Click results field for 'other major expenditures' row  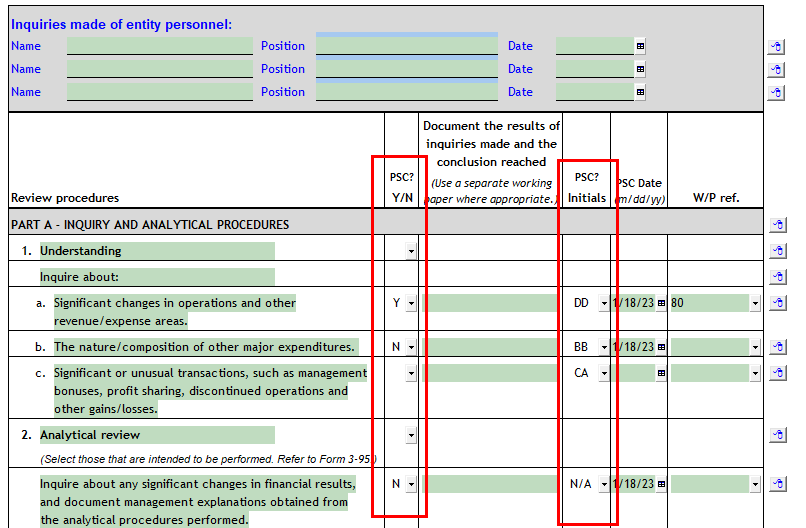pyautogui.click(x=489, y=347)
